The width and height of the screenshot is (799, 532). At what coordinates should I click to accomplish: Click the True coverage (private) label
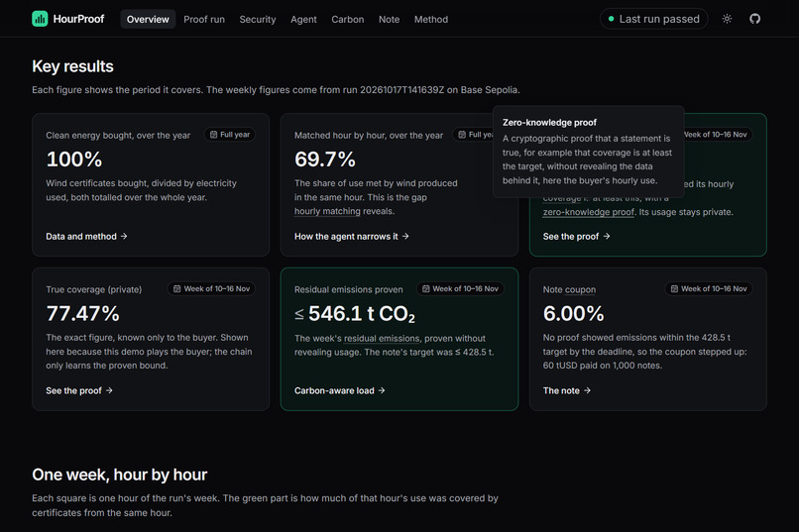click(x=94, y=289)
